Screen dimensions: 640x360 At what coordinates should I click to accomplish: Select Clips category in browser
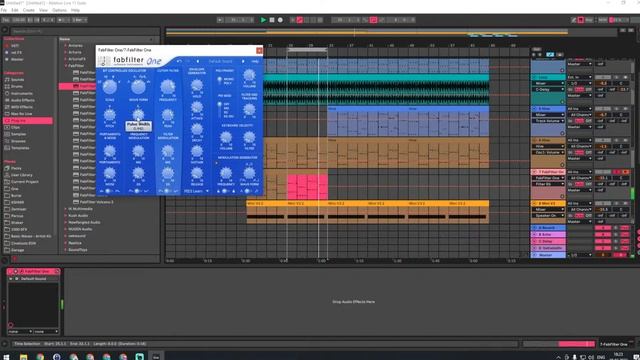(x=16, y=127)
